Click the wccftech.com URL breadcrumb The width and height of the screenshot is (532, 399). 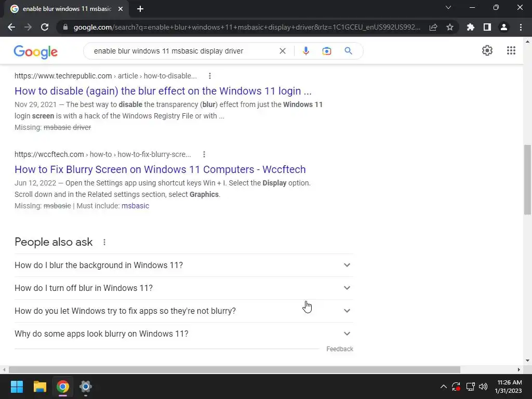coord(103,154)
